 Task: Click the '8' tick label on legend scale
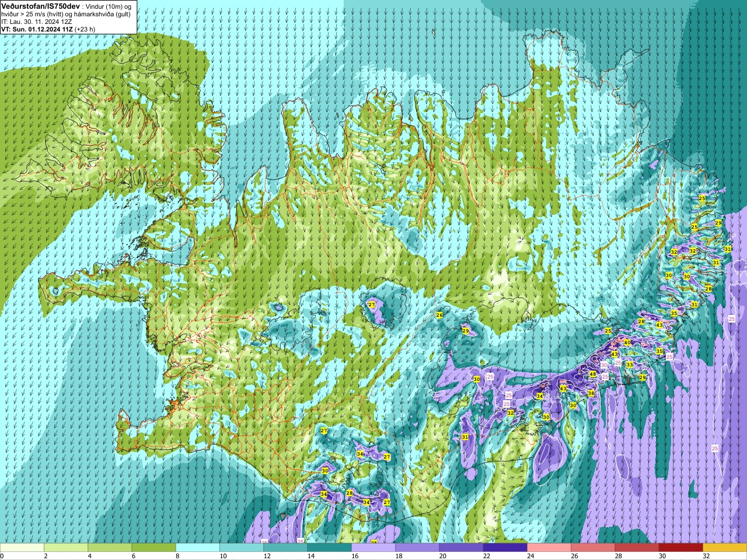pos(177,556)
